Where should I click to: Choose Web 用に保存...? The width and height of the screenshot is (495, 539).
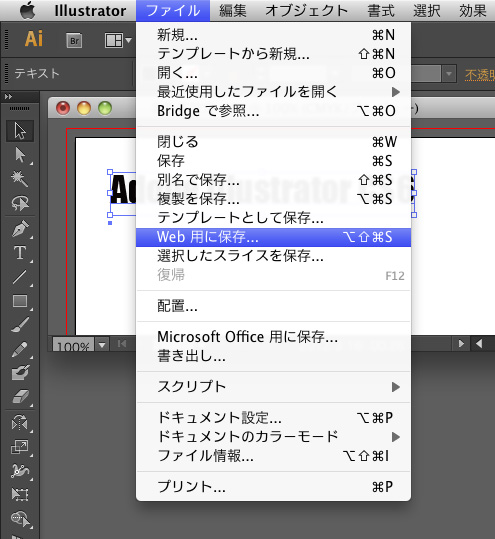tap(273, 237)
